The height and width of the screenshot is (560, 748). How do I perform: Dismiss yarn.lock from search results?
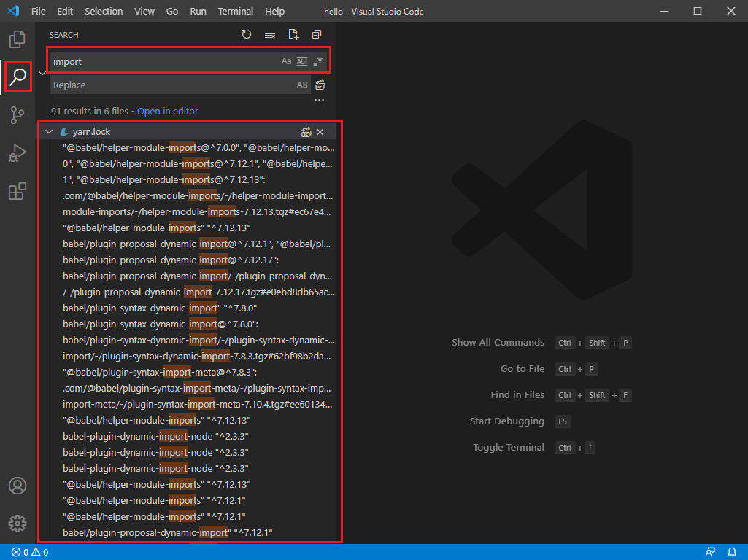pos(320,132)
